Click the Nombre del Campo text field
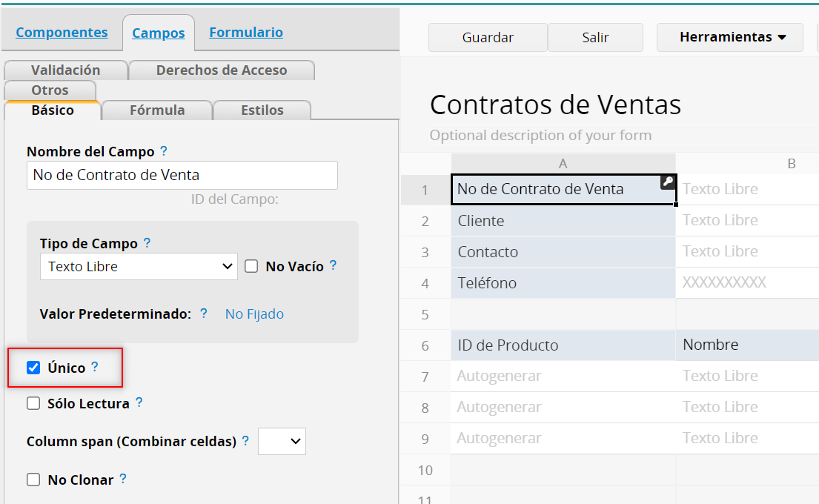Viewport: 819px width, 504px height. (182, 176)
